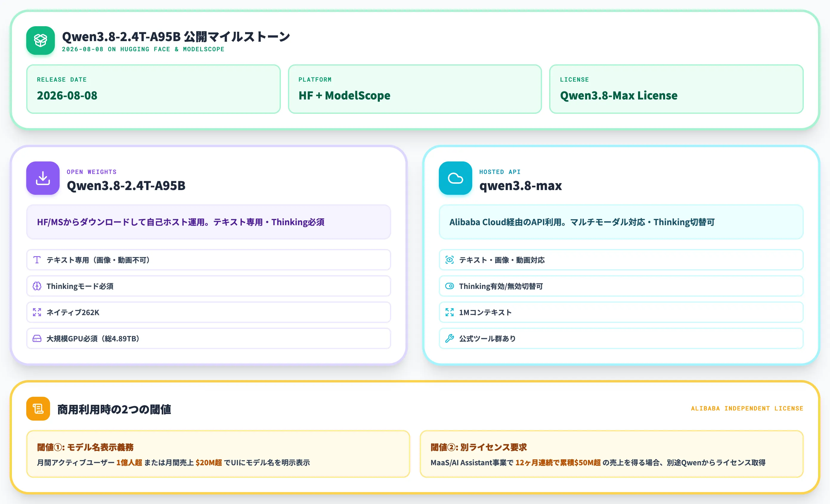Viewport: 830px width, 504px height.
Task: Click the Thinkingモード必須 row
Action: pos(208,286)
